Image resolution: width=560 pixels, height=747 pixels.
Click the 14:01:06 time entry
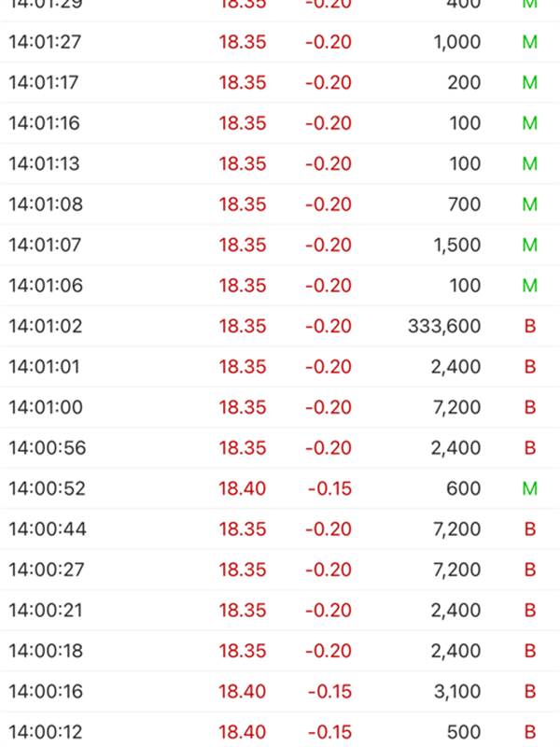click(45, 286)
